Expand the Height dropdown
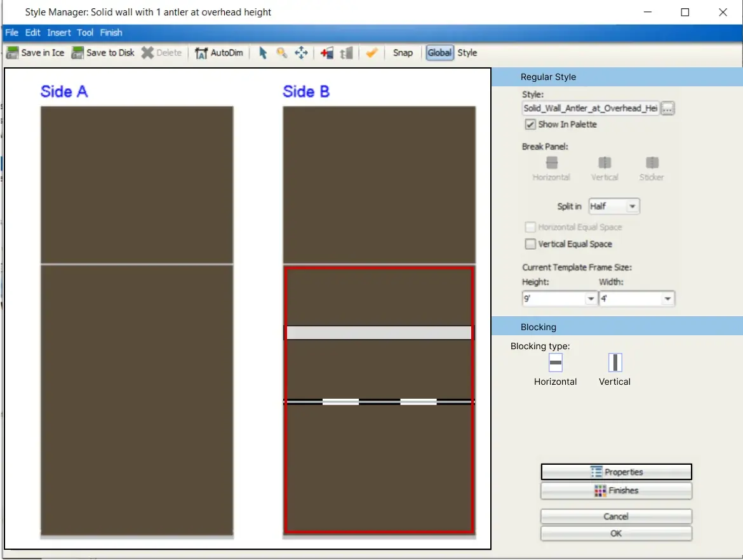Image resolution: width=743 pixels, height=560 pixels. click(559, 299)
